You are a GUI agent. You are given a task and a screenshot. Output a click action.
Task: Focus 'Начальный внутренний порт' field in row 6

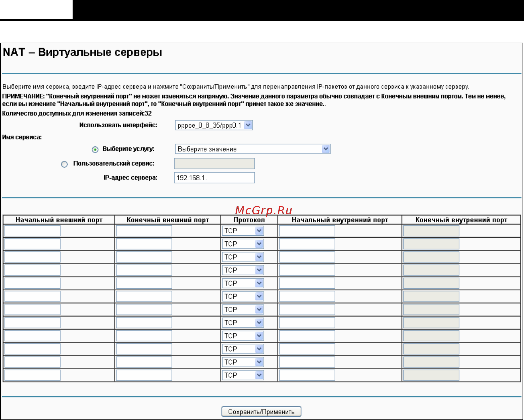coord(307,296)
